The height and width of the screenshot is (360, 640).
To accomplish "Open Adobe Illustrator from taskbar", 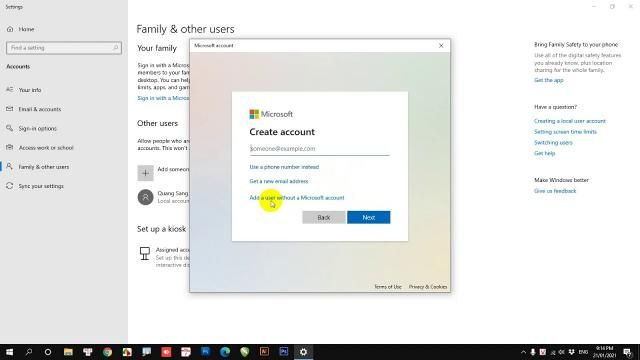I will point(264,352).
